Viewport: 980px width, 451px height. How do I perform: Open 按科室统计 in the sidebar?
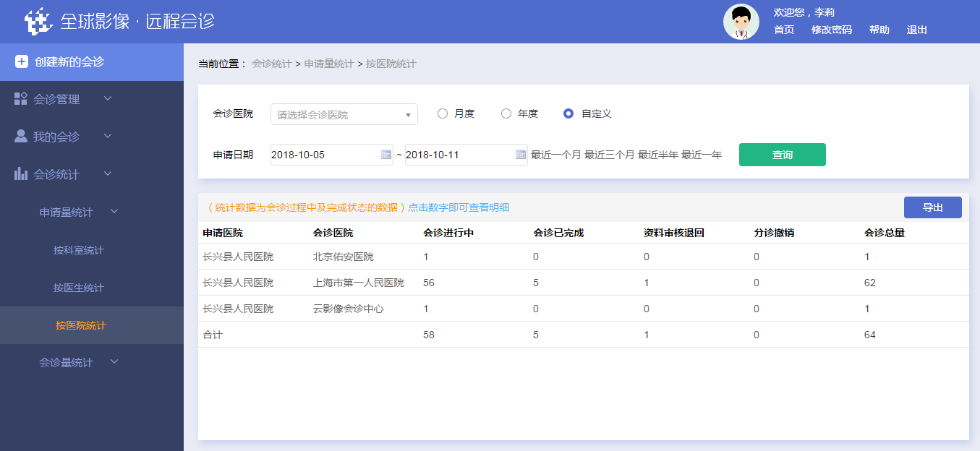tap(78, 250)
